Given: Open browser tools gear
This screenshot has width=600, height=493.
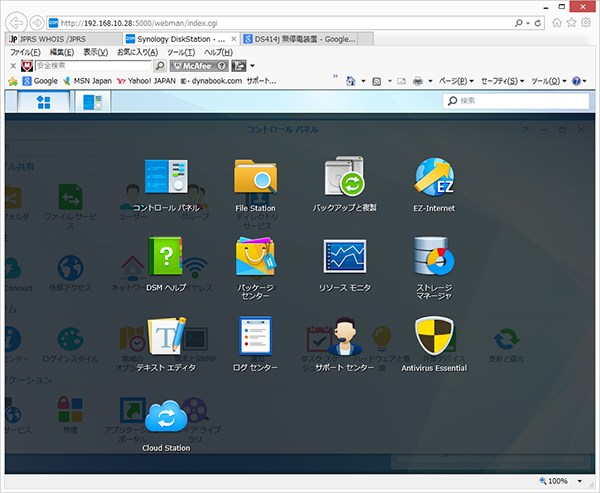Looking at the screenshot, I should click(586, 23).
